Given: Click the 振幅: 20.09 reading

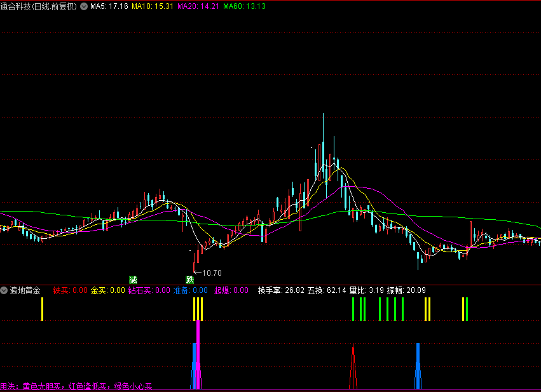Looking at the screenshot, I should [x=406, y=290].
